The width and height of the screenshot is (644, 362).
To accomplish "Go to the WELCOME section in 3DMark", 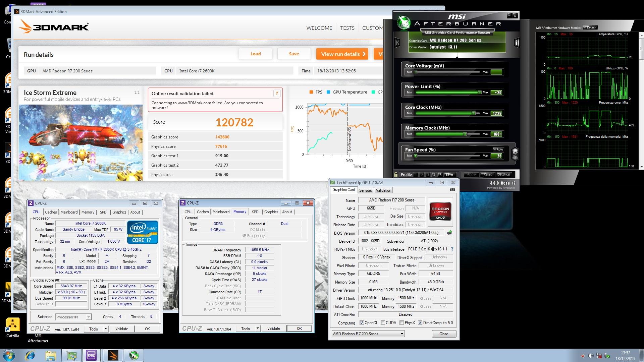I will (x=319, y=28).
